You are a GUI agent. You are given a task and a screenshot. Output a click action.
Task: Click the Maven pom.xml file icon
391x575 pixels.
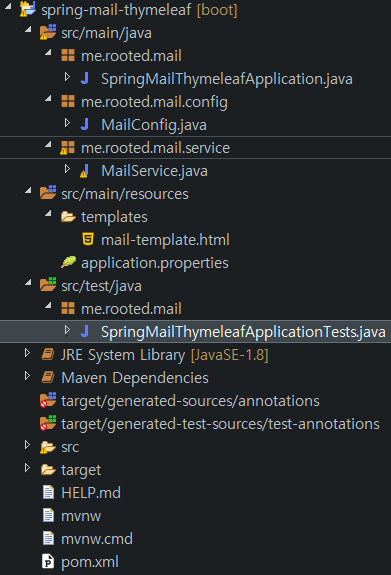tap(48, 561)
